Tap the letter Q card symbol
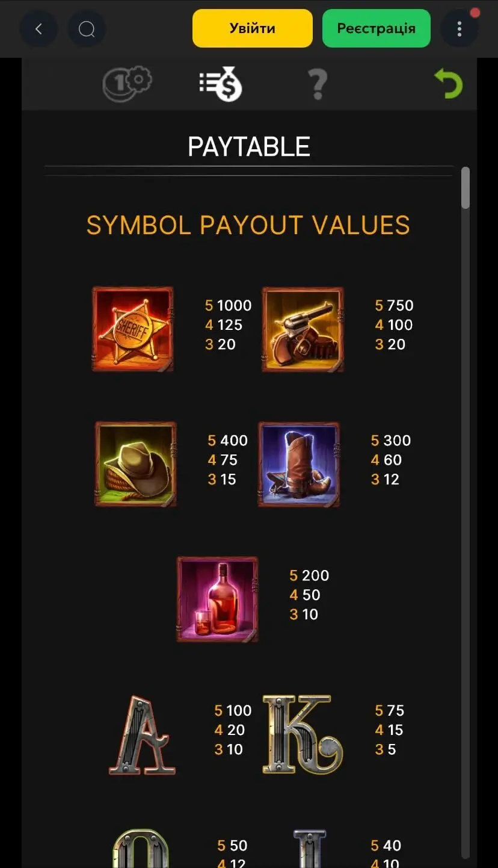Screen dimensions: 498x868 [141, 849]
